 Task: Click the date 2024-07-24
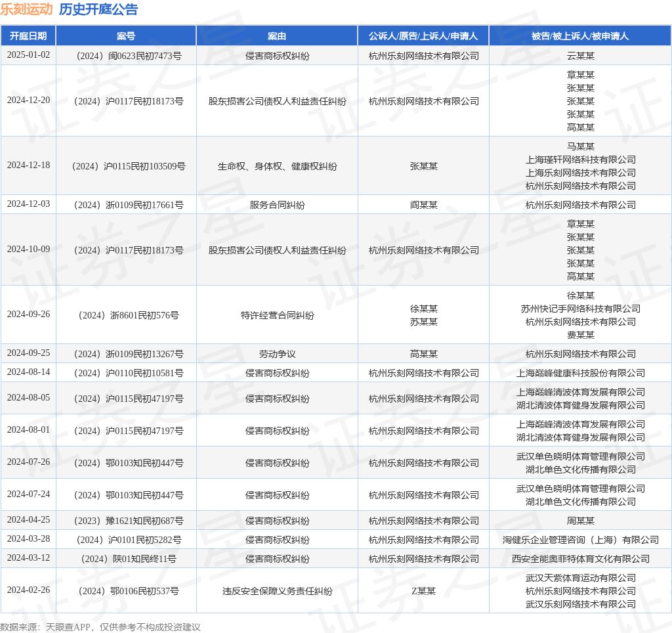tap(28, 494)
